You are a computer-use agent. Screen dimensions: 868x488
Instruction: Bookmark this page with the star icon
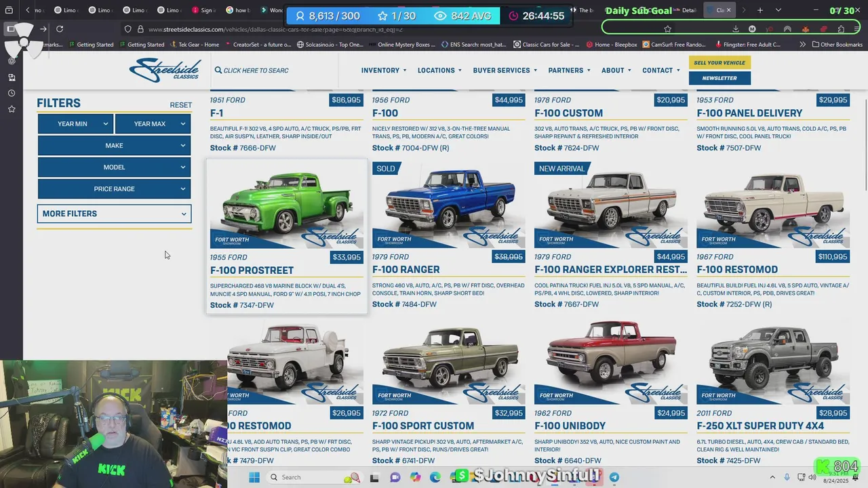pyautogui.click(x=667, y=29)
